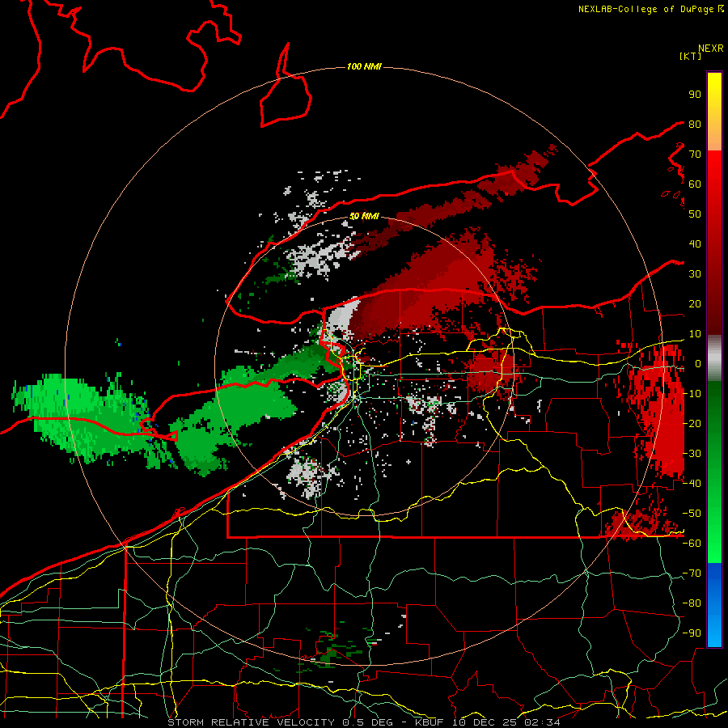The height and width of the screenshot is (728, 728).
Task: Click the -40 value on the velocity scale
Action: coord(692,484)
